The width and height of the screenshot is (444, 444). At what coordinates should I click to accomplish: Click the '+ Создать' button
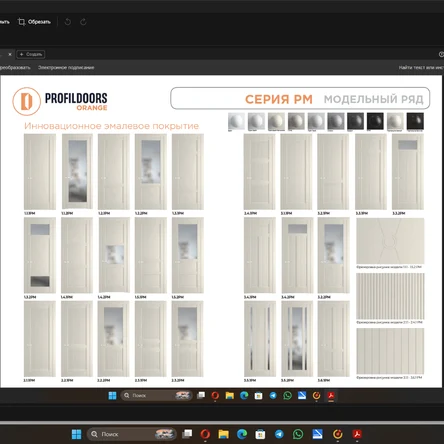[31, 54]
